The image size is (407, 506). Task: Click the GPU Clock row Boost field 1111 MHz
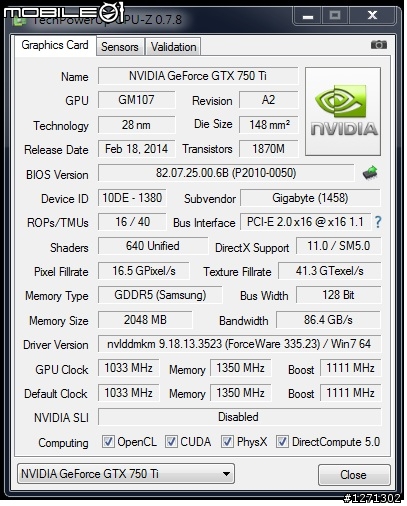tap(350, 368)
